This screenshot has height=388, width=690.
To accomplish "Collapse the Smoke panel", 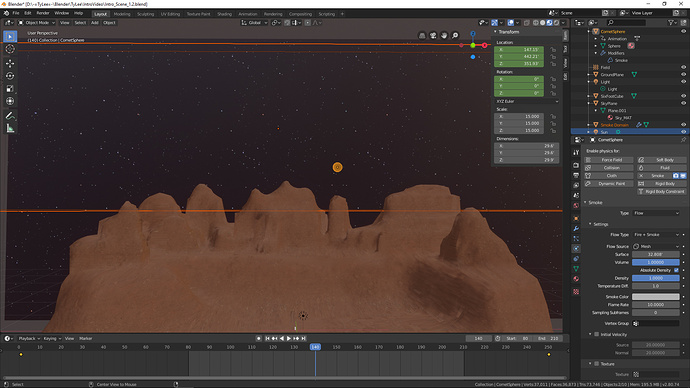I will [x=585, y=202].
